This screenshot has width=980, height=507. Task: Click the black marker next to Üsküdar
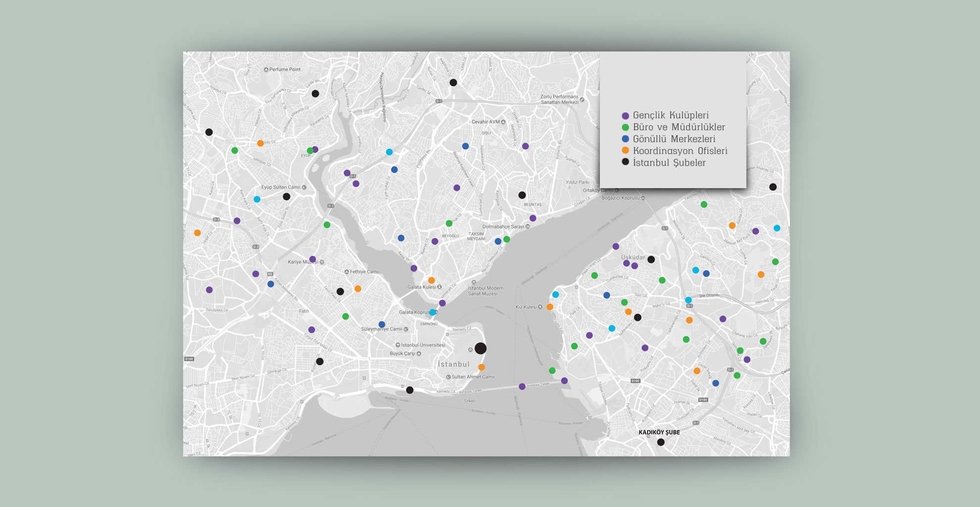pyautogui.click(x=651, y=259)
